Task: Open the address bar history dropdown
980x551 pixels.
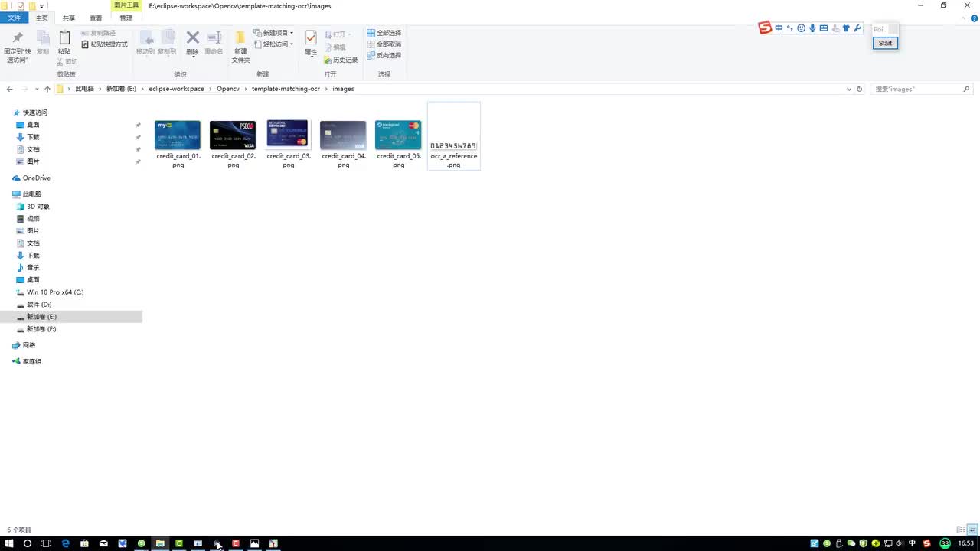Action: 849,89
